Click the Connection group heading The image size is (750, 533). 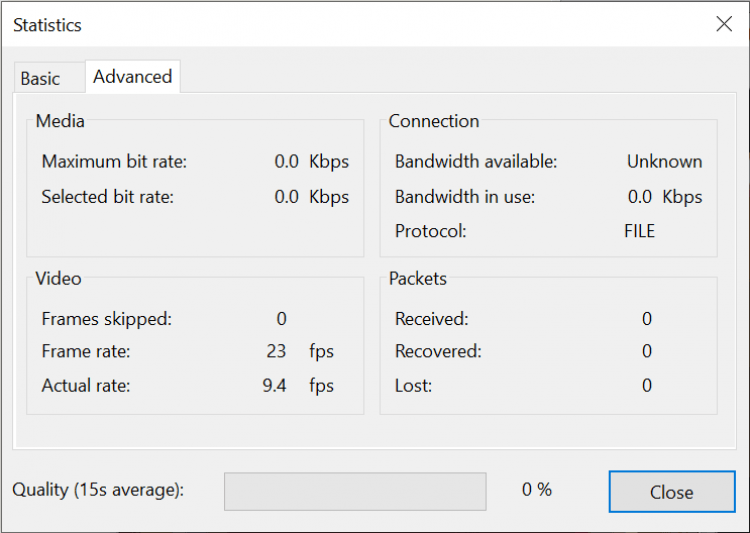434,121
